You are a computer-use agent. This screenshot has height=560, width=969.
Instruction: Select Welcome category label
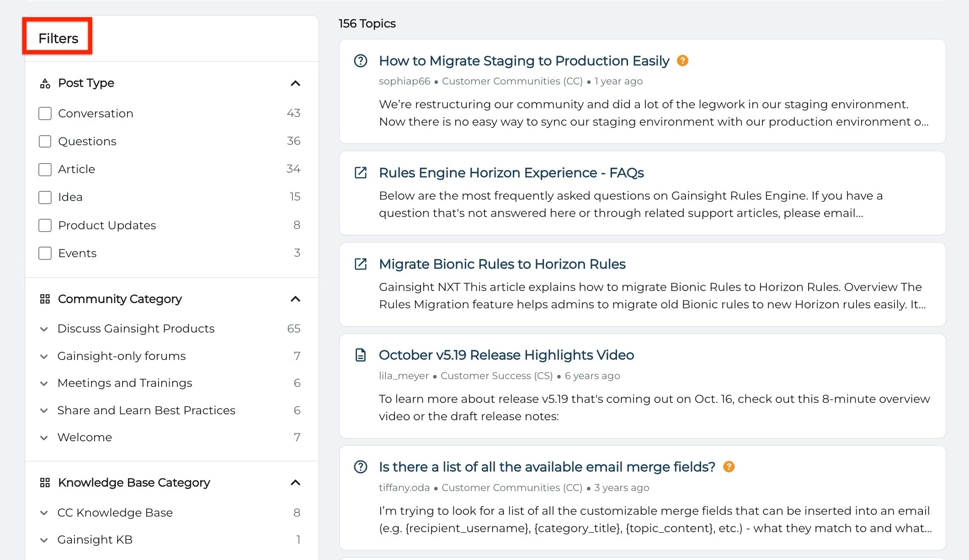point(85,438)
